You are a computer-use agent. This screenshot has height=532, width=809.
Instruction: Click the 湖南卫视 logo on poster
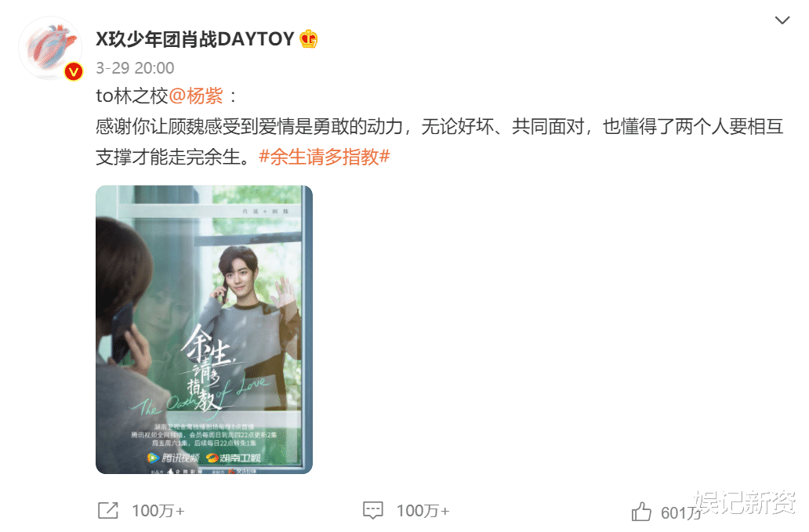233,458
